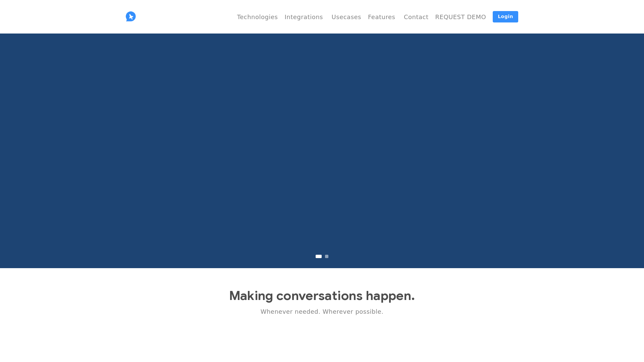Click the word 'conversations' in the headline
644x362 pixels.
319,296
